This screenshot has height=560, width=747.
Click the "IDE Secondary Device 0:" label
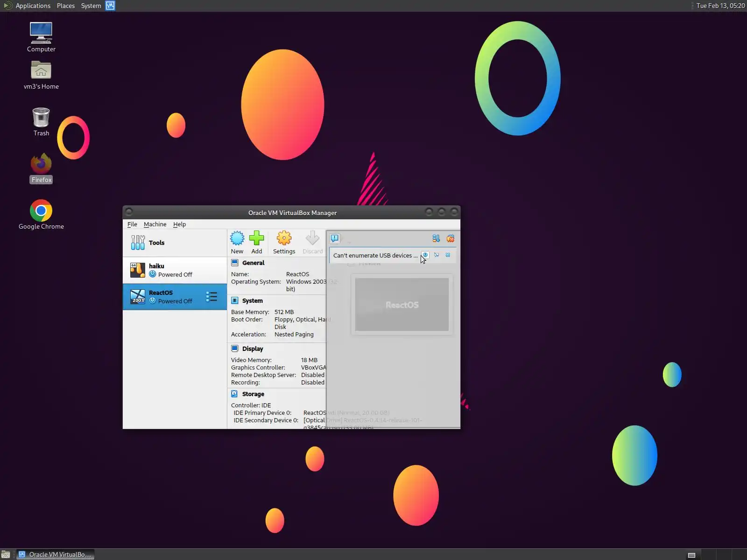tap(266, 420)
